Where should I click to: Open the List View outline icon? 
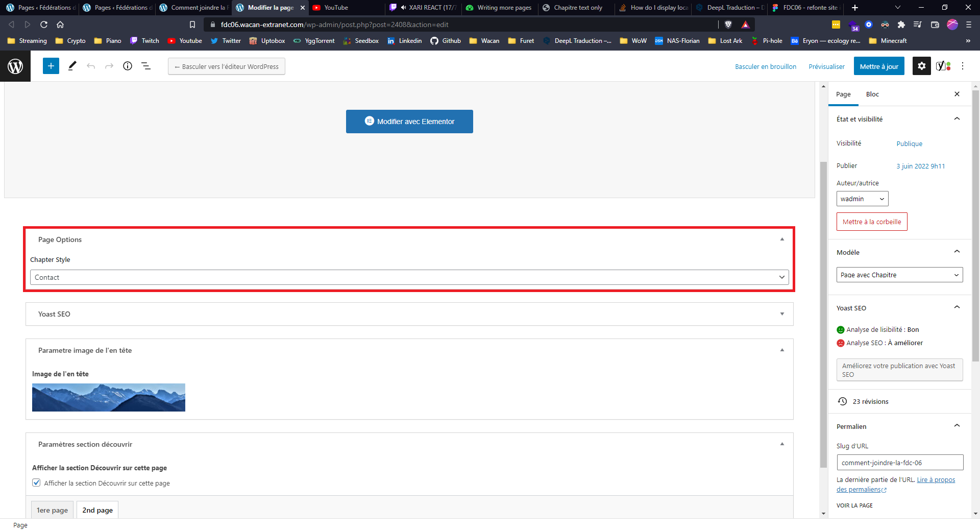tap(146, 66)
